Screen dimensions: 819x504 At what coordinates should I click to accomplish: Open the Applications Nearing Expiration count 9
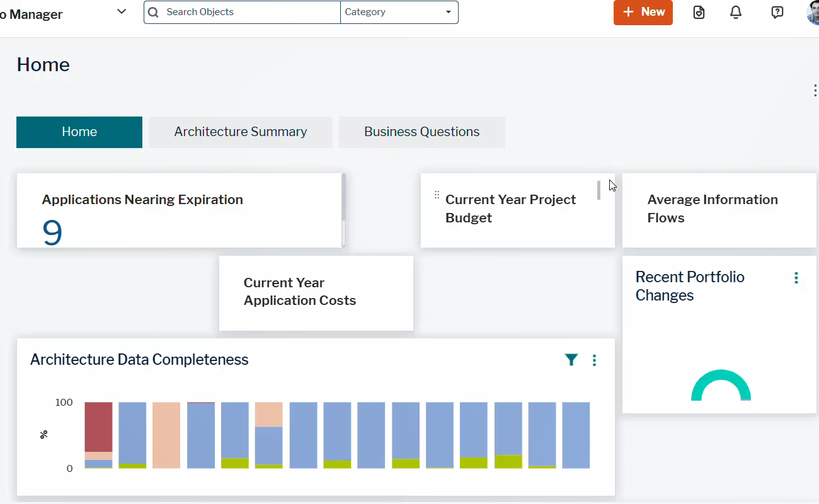52,232
